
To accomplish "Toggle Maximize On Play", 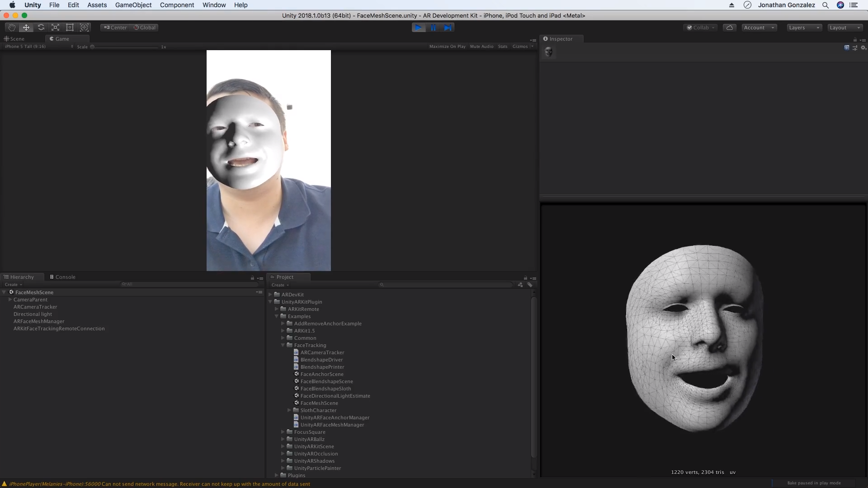I will pos(447,47).
